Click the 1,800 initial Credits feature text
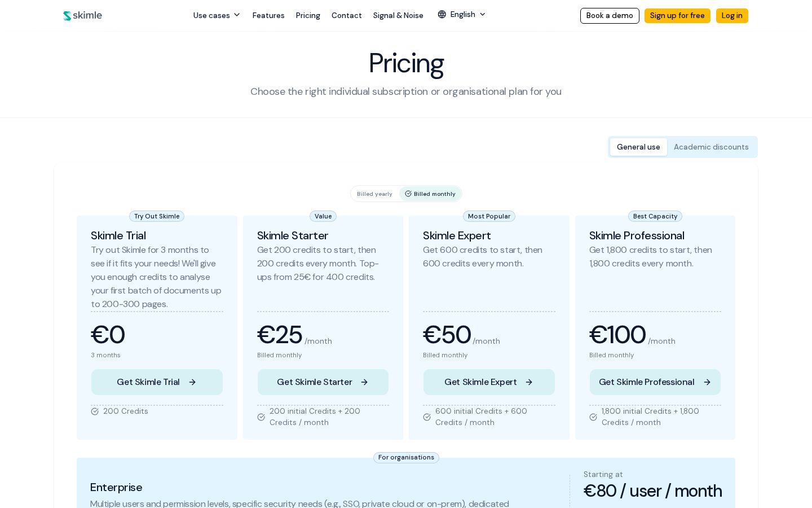Viewport: 812px width, 508px height. [650, 417]
